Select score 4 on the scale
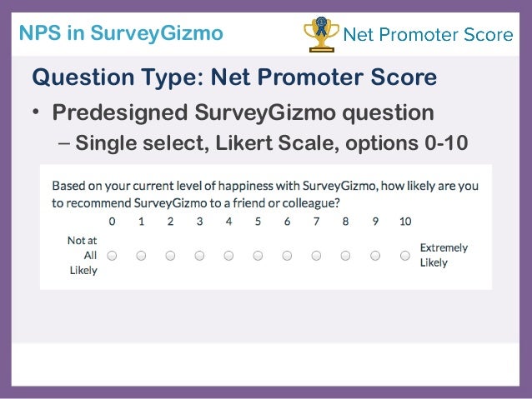This screenshot has width=532, height=399. pos(228,256)
